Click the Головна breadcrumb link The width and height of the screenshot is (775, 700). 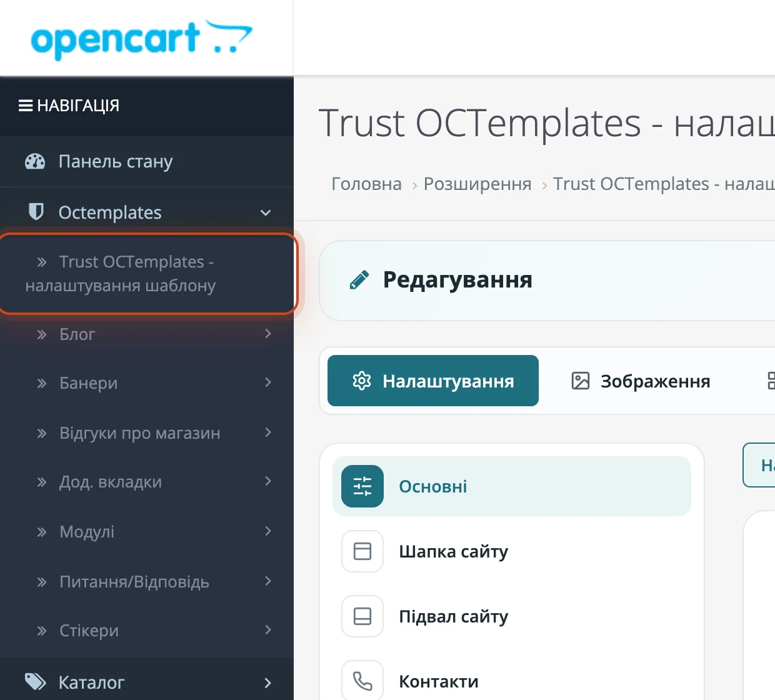pos(366,184)
